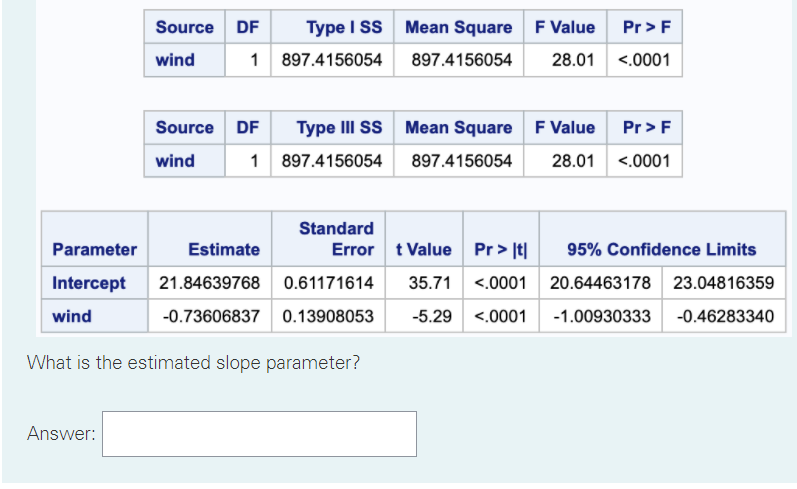Viewport: 797px width, 489px height.
Task: Click the wind standard error 0.13908053
Action: [328, 316]
